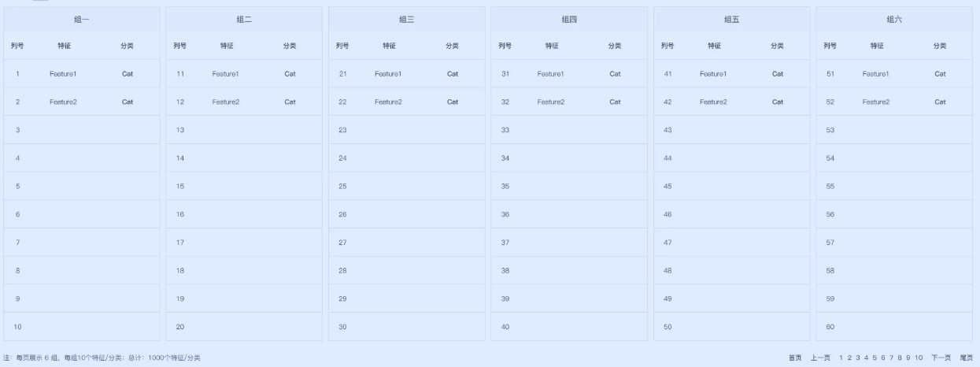Click 下一页 next page link

coord(941,358)
